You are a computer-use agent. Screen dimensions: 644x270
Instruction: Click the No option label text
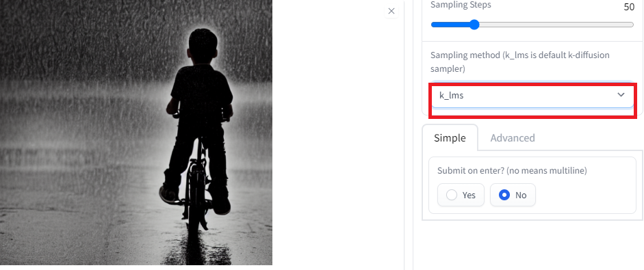[x=521, y=195]
